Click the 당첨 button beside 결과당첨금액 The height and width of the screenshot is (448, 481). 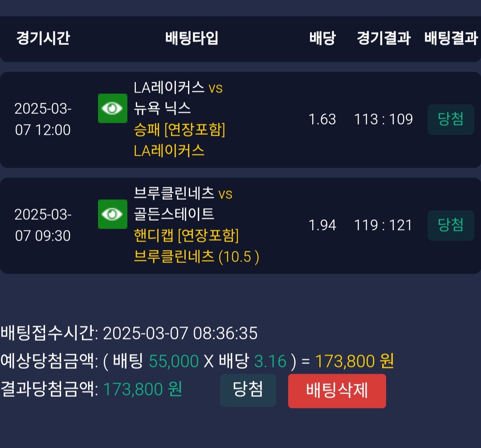(x=248, y=390)
